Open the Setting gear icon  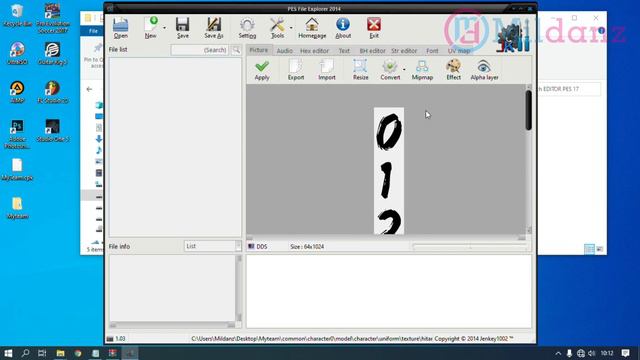pos(247,28)
